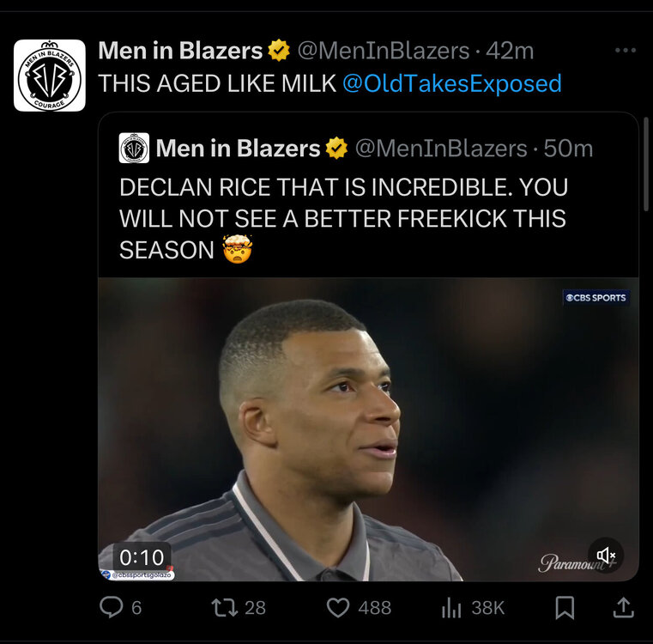
Task: Open the @OldTakesExposed mention link
Action: [x=452, y=83]
